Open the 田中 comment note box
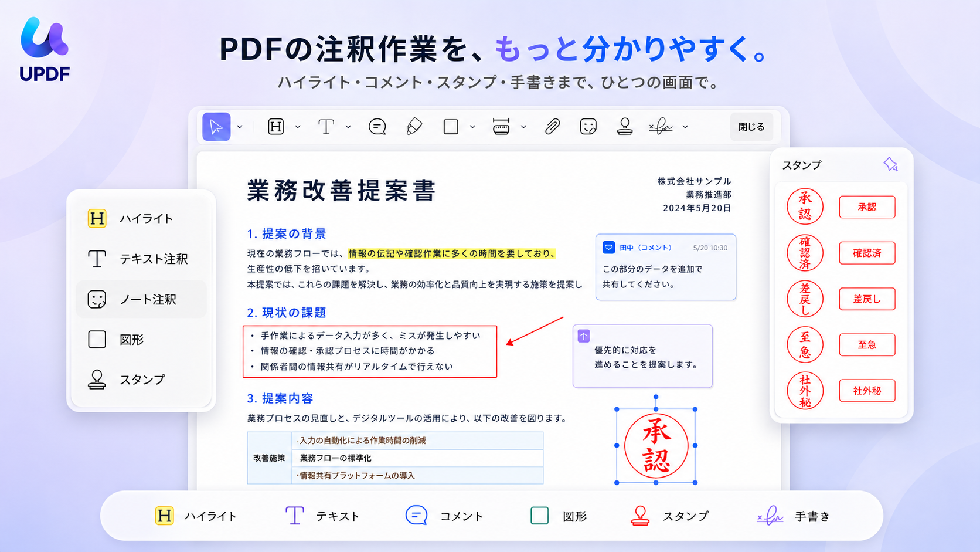This screenshot has height=552, width=980. 666,267
